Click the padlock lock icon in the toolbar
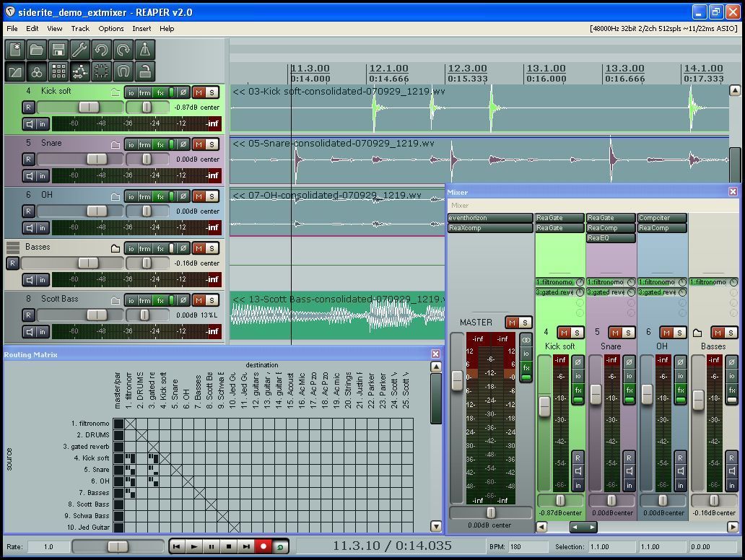Screen dimensions: 745x560 pyautogui.click(x=145, y=71)
